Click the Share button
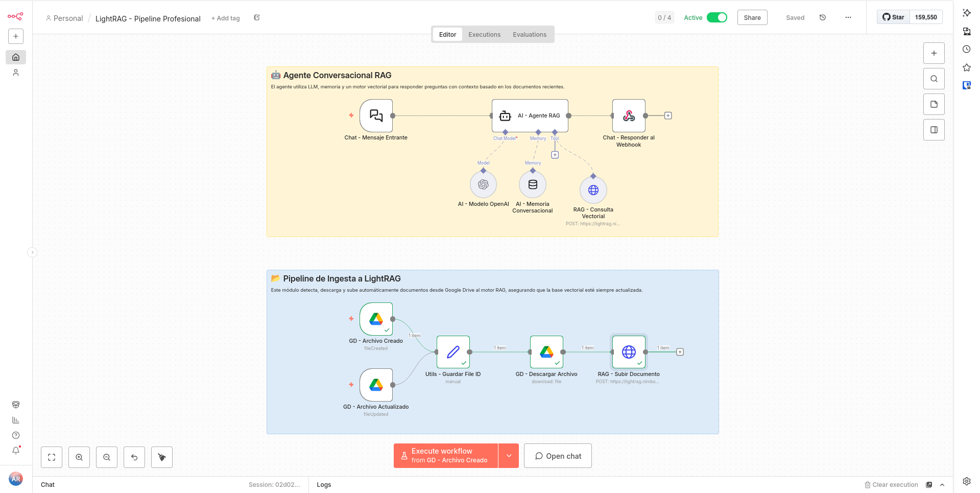 coord(752,17)
